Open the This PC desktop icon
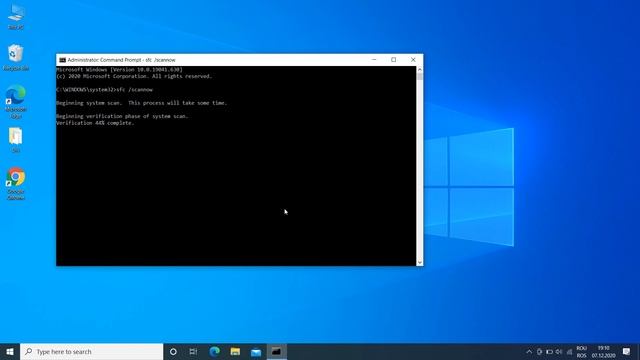 click(16, 16)
